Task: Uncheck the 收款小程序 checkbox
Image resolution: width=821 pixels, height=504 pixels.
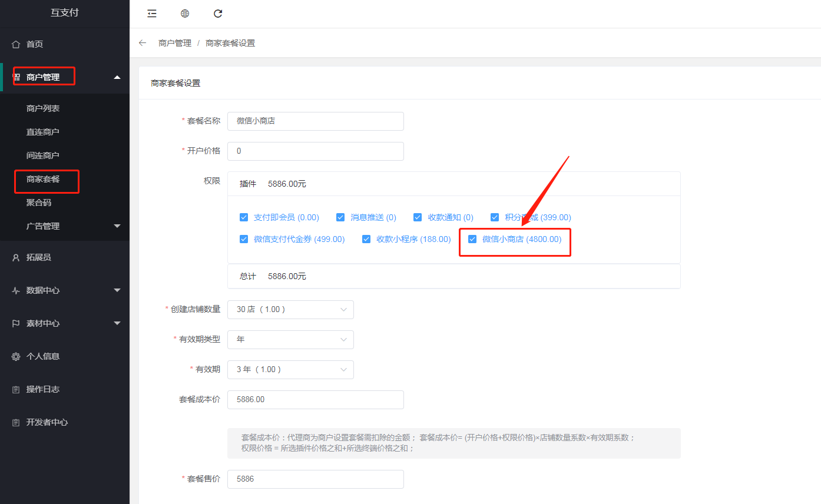Action: [366, 239]
